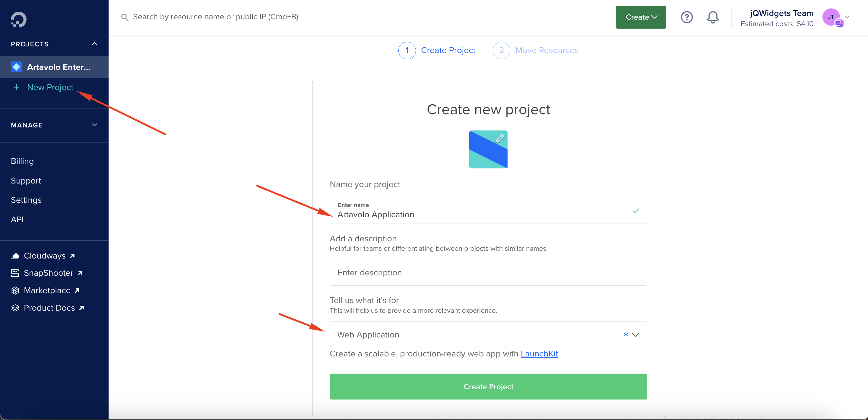
Task: Select the Artavolo Enter... project
Action: (x=54, y=67)
